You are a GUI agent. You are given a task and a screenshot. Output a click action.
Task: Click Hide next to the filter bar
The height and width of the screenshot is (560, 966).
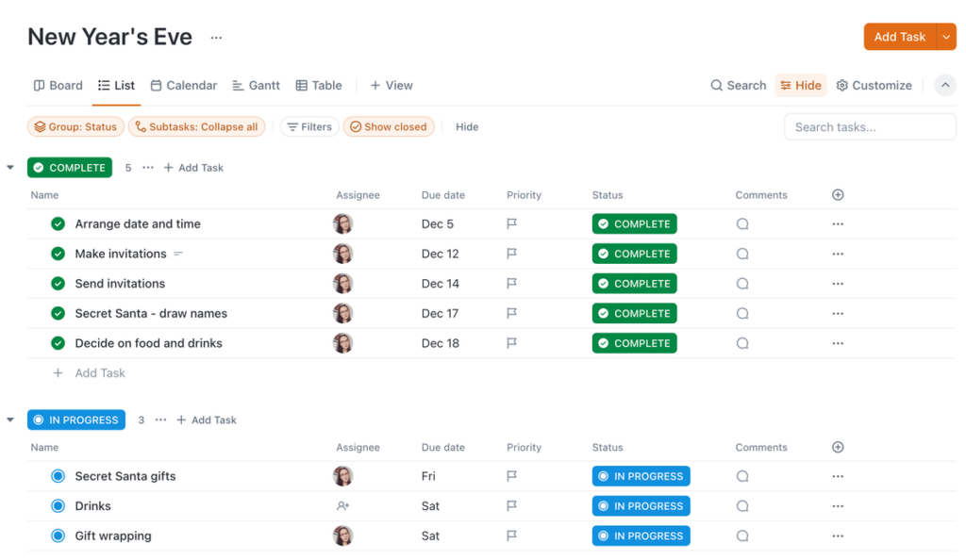coord(466,126)
